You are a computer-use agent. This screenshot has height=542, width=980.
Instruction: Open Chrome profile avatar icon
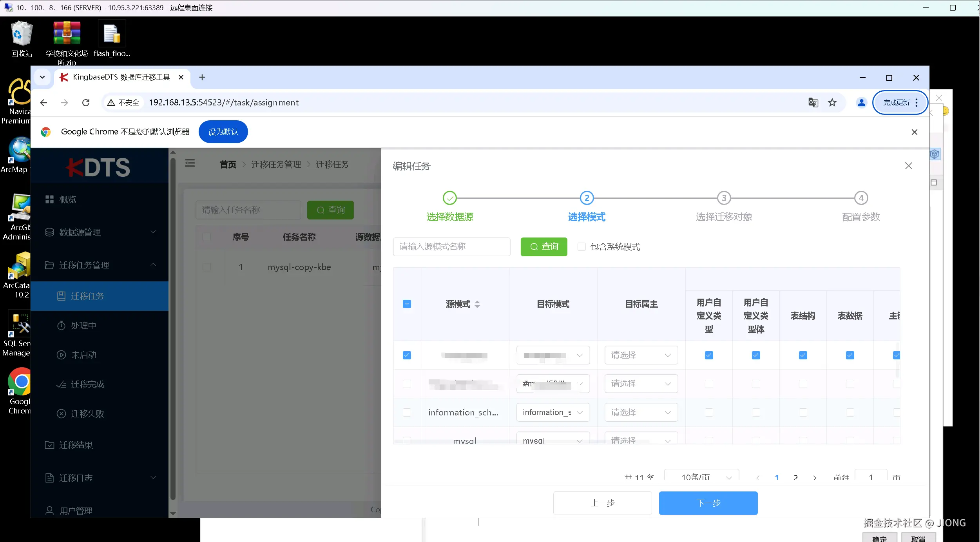tap(861, 103)
